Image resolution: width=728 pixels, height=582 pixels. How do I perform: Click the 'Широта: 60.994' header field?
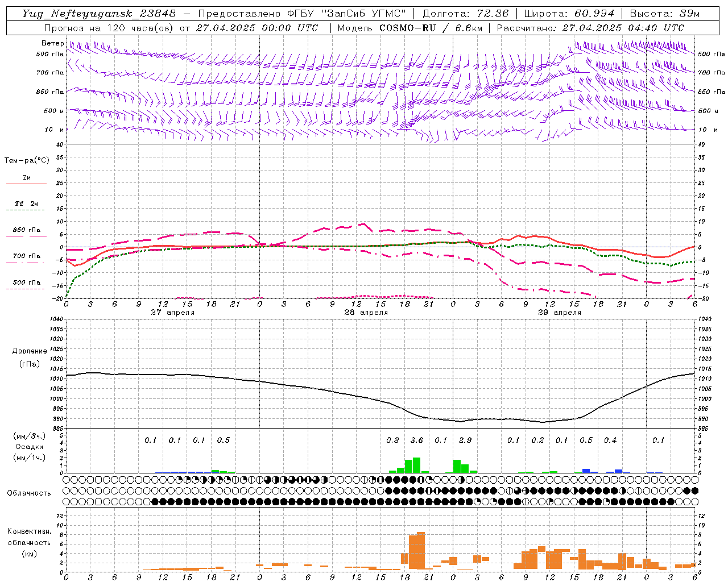[569, 14]
